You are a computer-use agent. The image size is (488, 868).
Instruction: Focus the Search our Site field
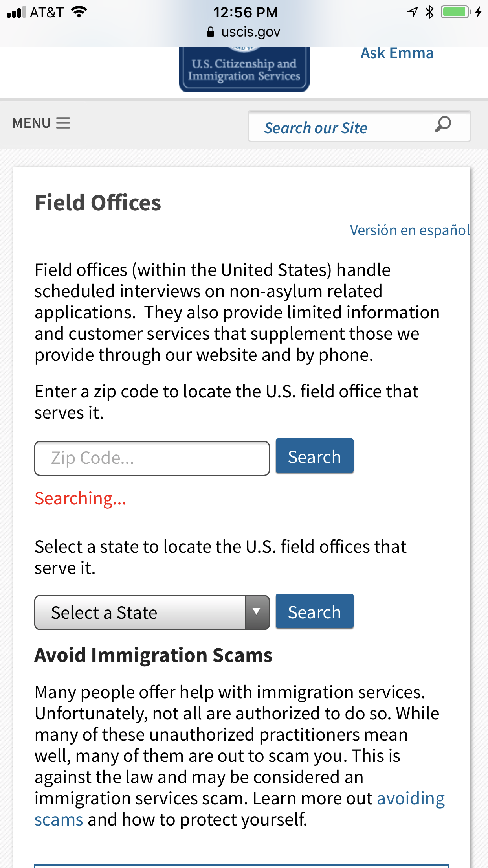pyautogui.click(x=338, y=127)
